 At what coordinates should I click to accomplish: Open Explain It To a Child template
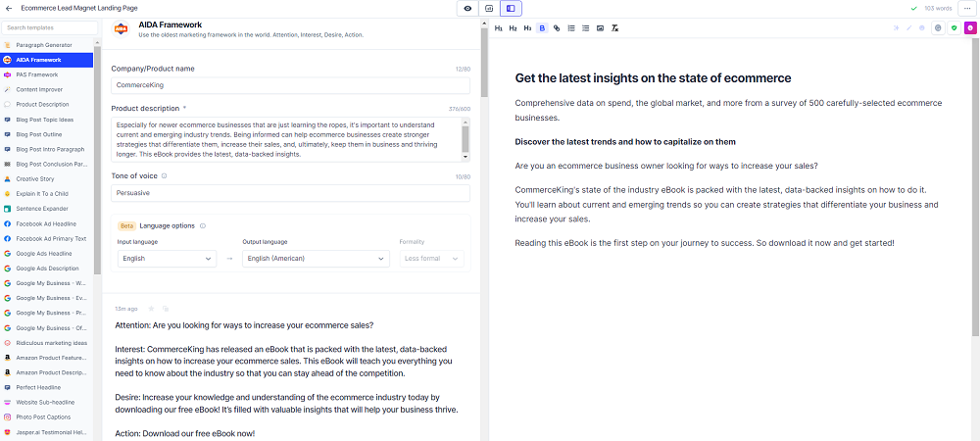pos(47,194)
